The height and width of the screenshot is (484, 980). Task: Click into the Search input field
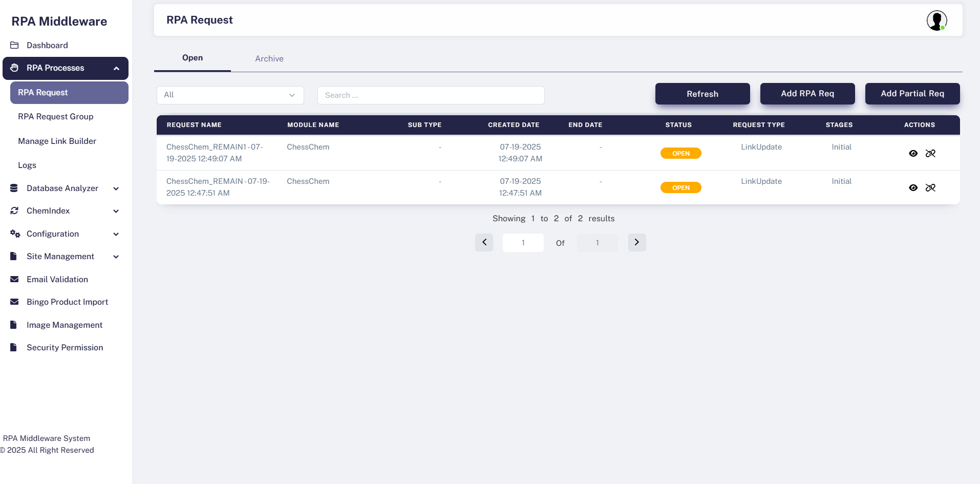[430, 95]
